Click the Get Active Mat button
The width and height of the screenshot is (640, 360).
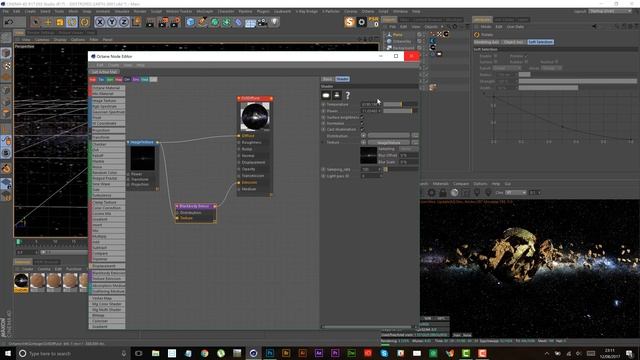coord(104,72)
